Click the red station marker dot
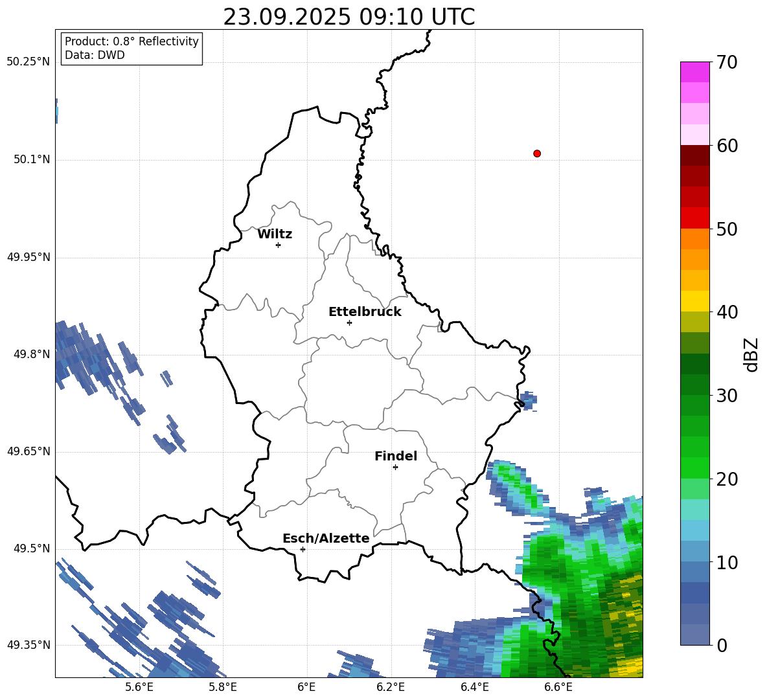 (537, 153)
